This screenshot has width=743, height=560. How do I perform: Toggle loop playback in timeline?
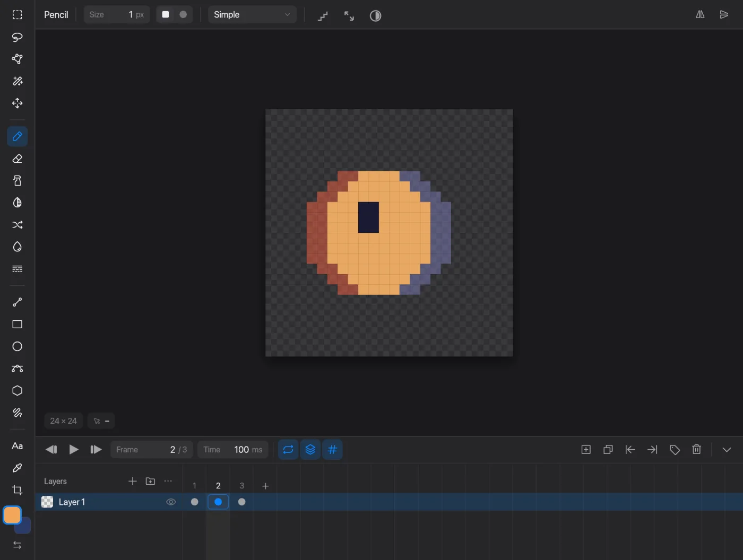pos(288,450)
